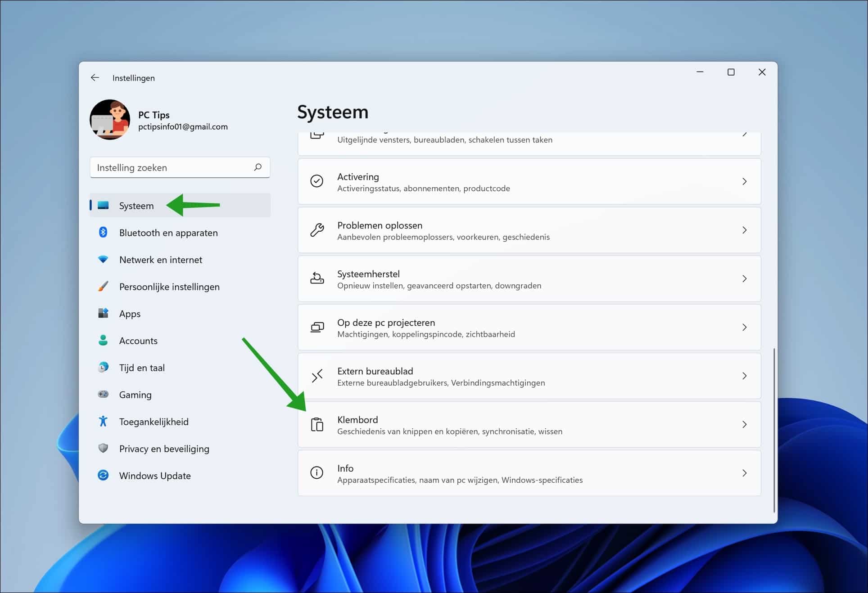Viewport: 868px width, 593px height.
Task: Click the back arrow button
Action: tap(95, 77)
